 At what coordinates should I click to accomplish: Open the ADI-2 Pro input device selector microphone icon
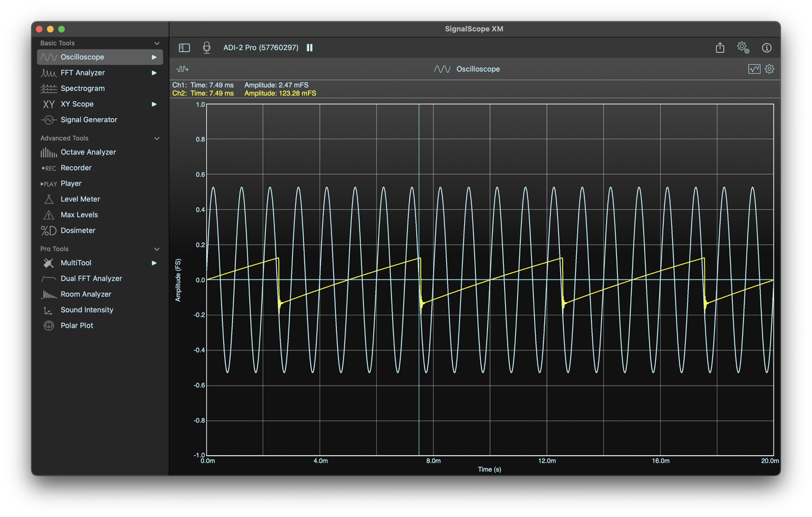(206, 47)
